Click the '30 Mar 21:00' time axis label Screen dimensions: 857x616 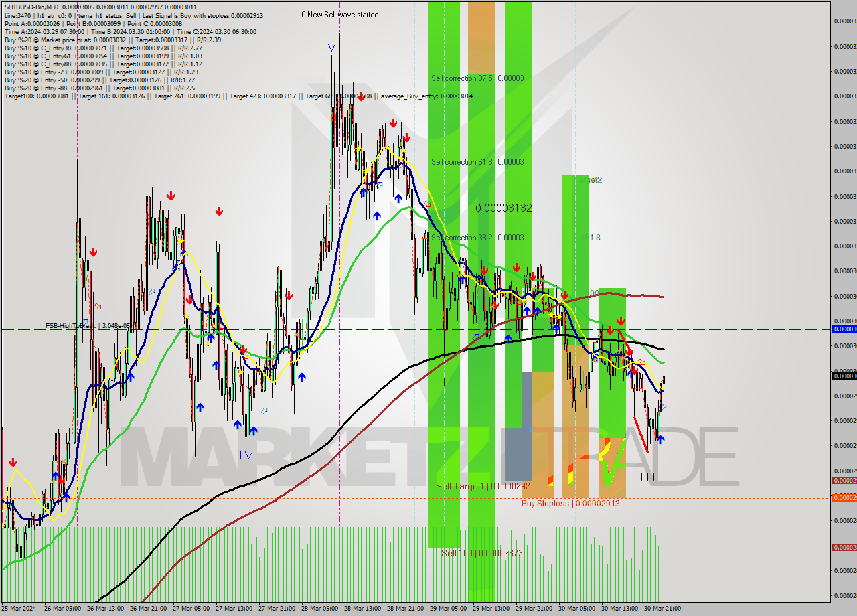coord(662,608)
